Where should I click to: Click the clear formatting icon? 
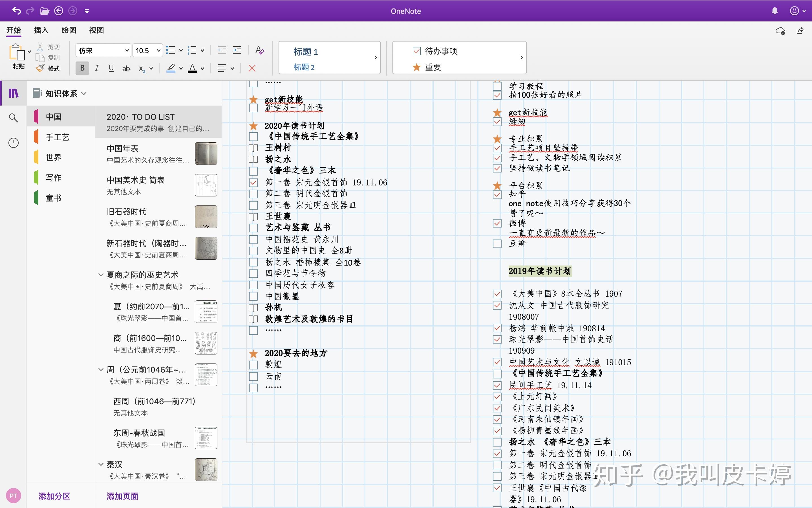(260, 51)
